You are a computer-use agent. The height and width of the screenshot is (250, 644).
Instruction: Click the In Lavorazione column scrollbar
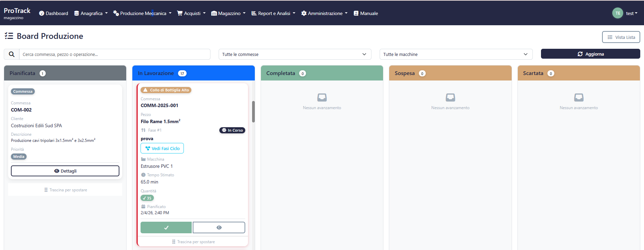tap(253, 112)
